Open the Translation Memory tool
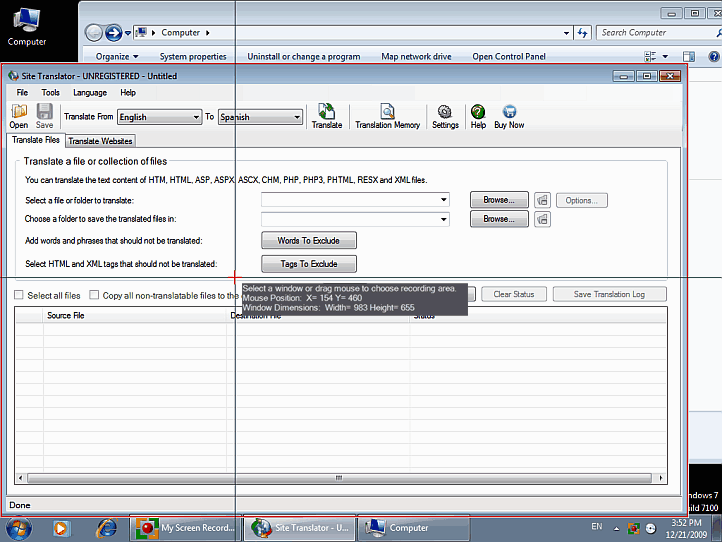 pyautogui.click(x=387, y=116)
